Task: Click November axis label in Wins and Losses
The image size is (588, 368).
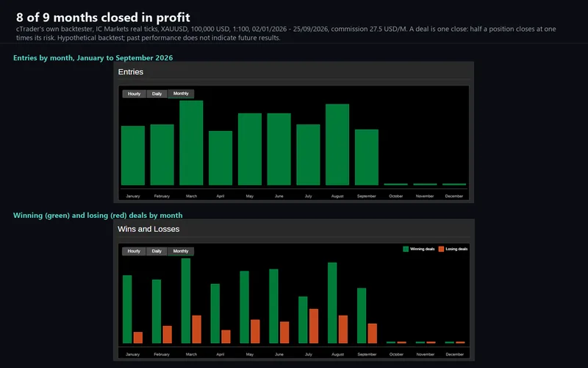Action: (426, 354)
